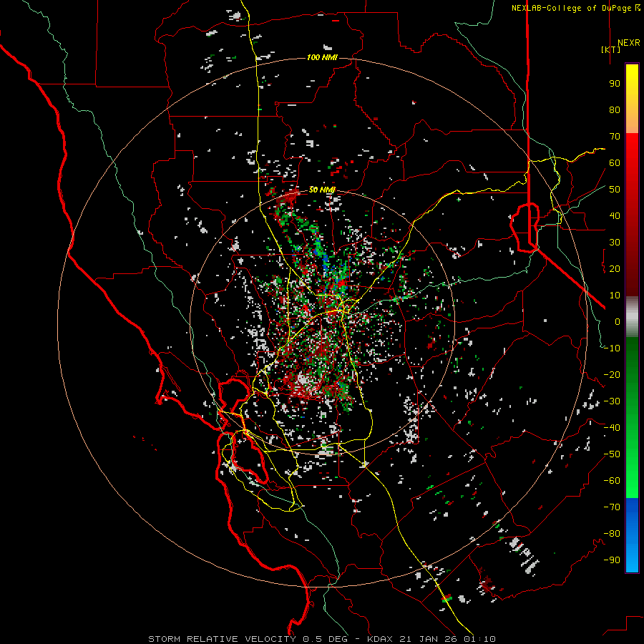Click the -60 scale value
Screen dimensions: 644x644
pyautogui.click(x=612, y=481)
